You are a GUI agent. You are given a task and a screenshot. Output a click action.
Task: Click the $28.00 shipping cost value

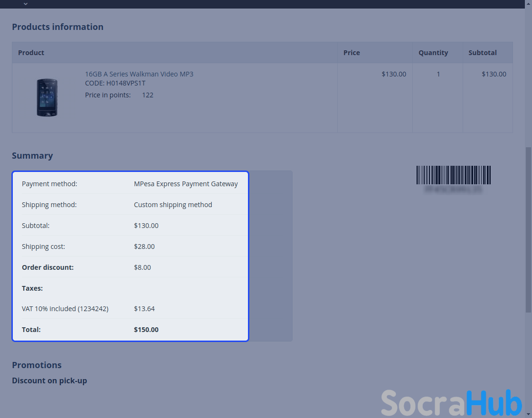click(144, 247)
